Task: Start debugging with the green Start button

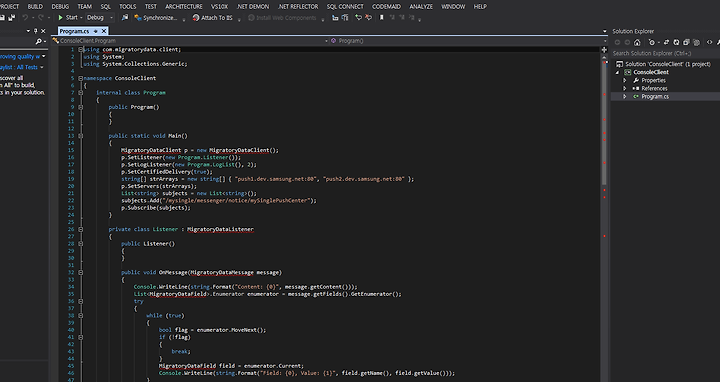Action: tap(68, 18)
